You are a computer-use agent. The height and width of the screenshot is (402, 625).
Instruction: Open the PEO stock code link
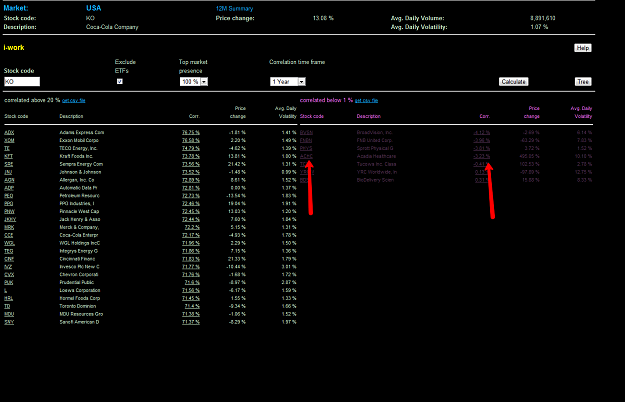click(x=9, y=196)
